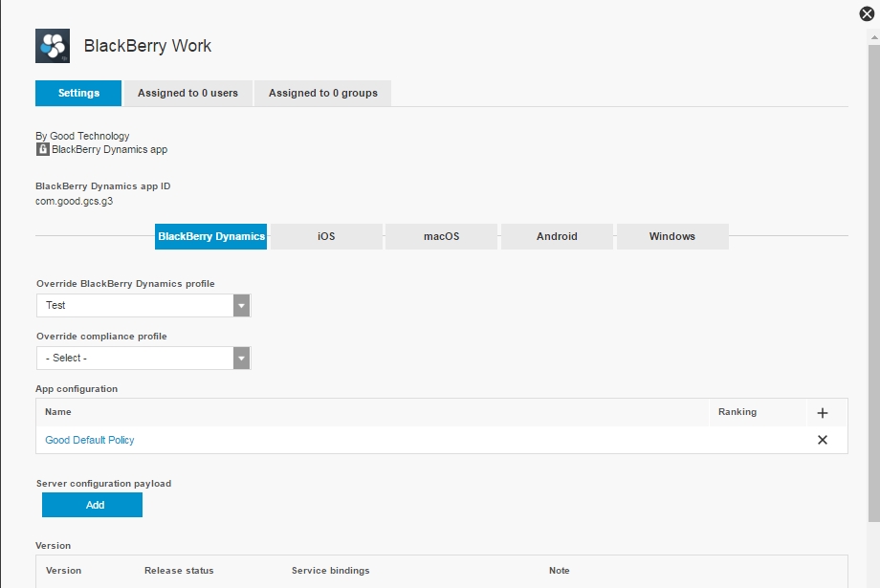
Task: Click the Ranking column header
Action: click(737, 412)
